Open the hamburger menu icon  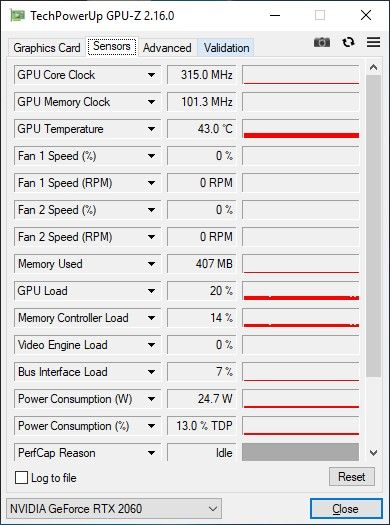[x=373, y=42]
